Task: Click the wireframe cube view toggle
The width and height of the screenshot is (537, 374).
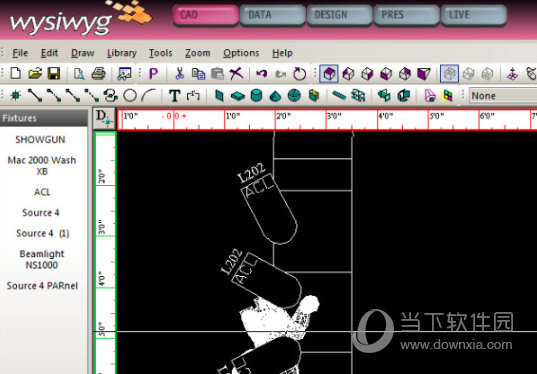Action: coord(449,74)
